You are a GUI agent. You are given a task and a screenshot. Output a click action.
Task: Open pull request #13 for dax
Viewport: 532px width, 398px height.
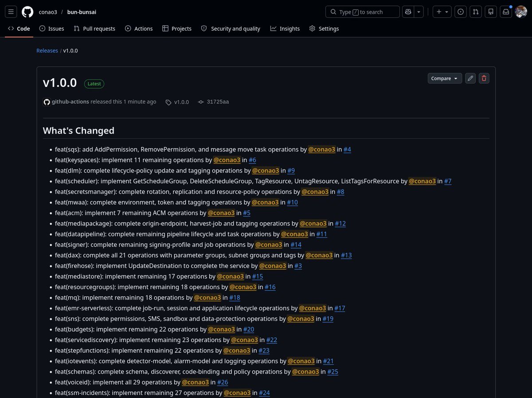pyautogui.click(x=346, y=255)
